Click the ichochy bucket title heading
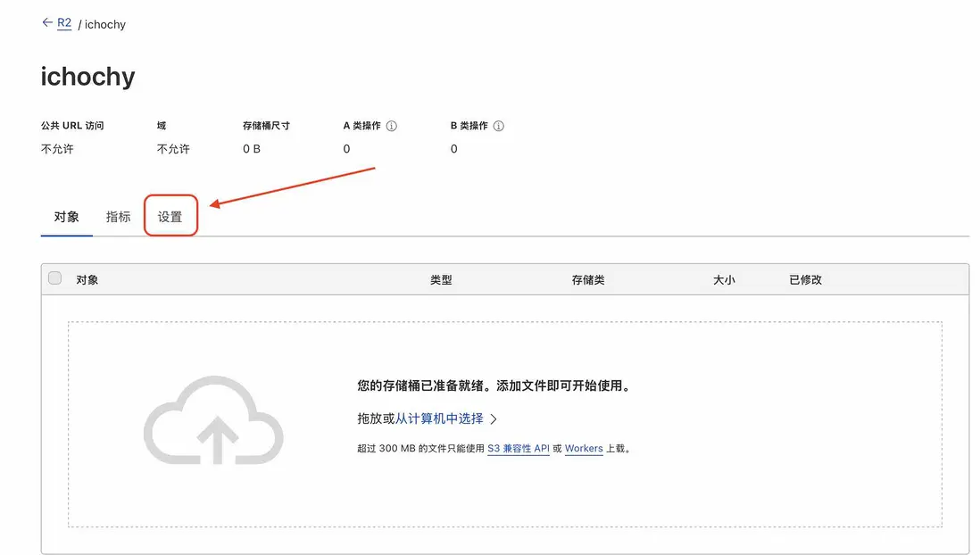The height and width of the screenshot is (555, 980). pos(87,77)
